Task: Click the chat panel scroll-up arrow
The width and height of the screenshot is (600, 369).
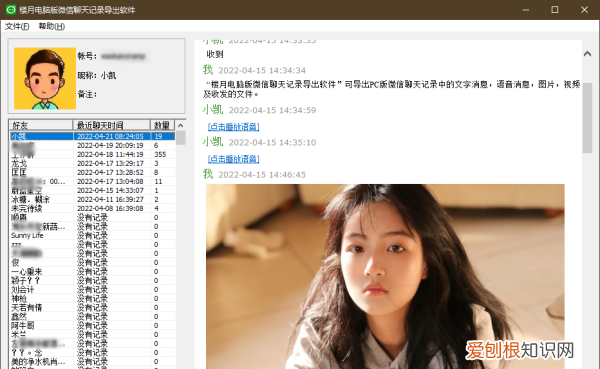Action: pyautogui.click(x=587, y=54)
